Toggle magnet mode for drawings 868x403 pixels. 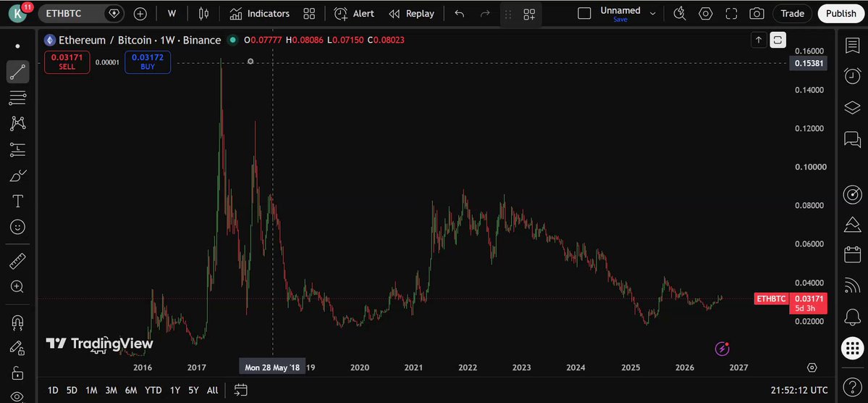[17, 322]
